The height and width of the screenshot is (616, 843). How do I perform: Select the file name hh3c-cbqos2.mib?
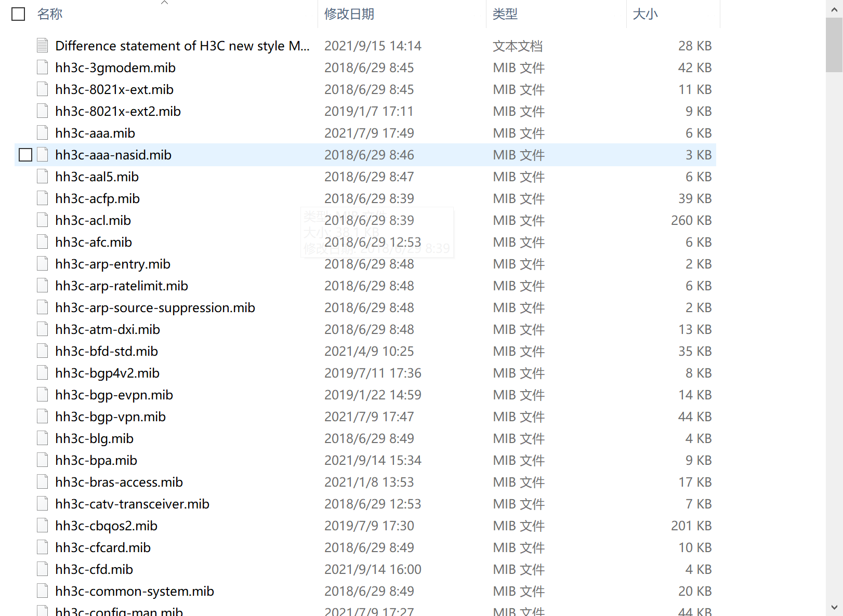(107, 526)
